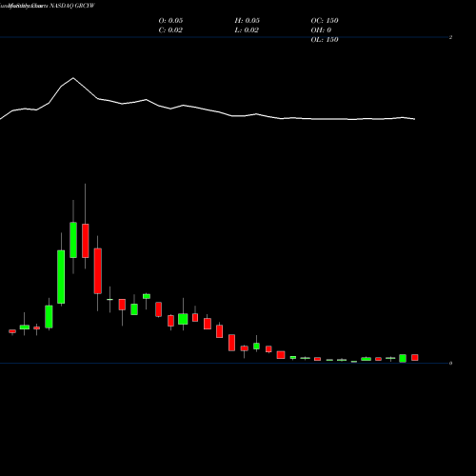
Task: Select the open value 'O: 0.05'
Action: 170,20
